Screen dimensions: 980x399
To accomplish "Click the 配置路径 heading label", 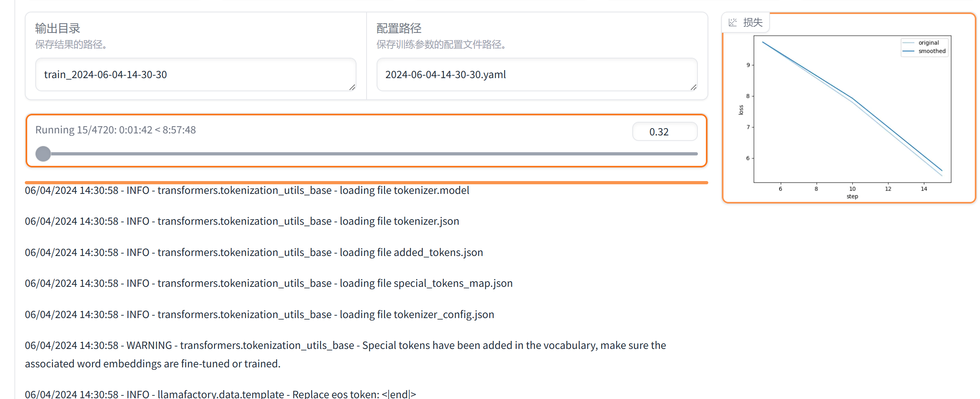I will click(399, 28).
